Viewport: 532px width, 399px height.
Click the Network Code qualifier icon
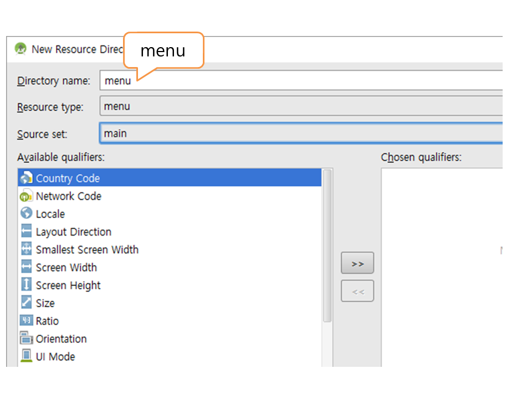[26, 196]
